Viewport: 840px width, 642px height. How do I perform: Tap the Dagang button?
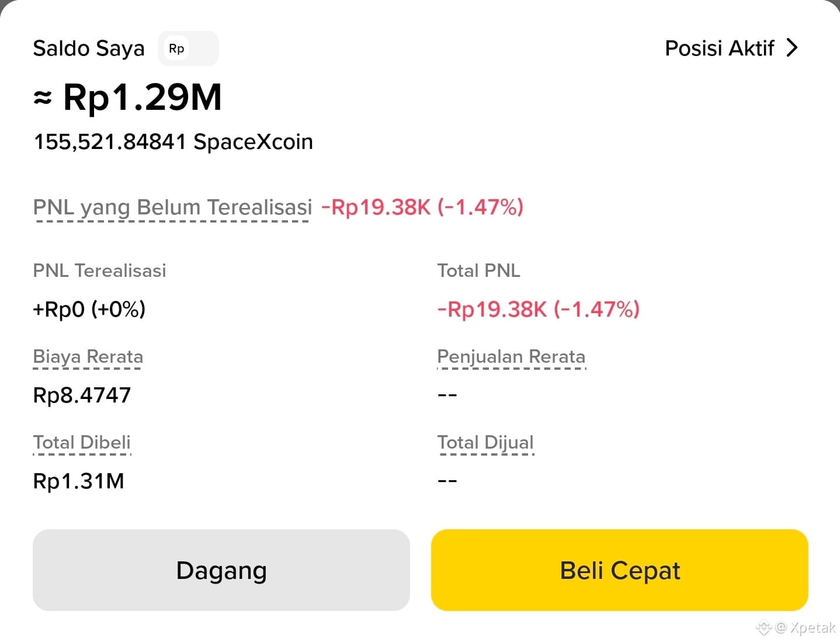pyautogui.click(x=221, y=570)
